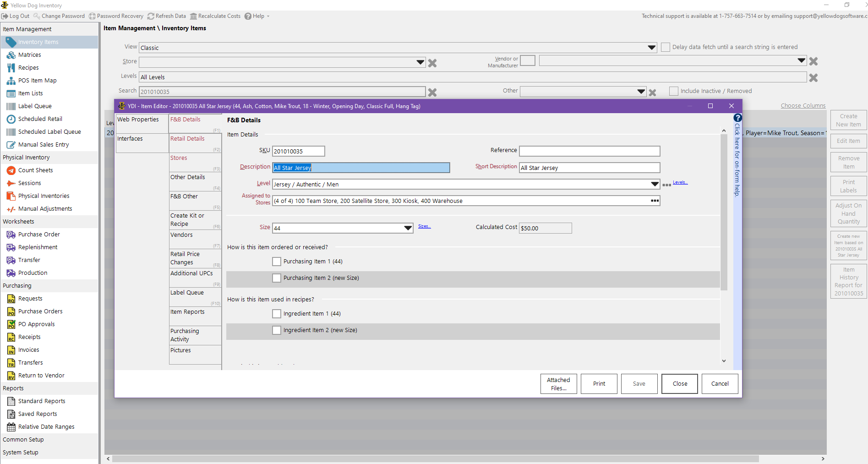Open POS Item Map icon
Screen dimensions: 868x464
click(x=11, y=80)
